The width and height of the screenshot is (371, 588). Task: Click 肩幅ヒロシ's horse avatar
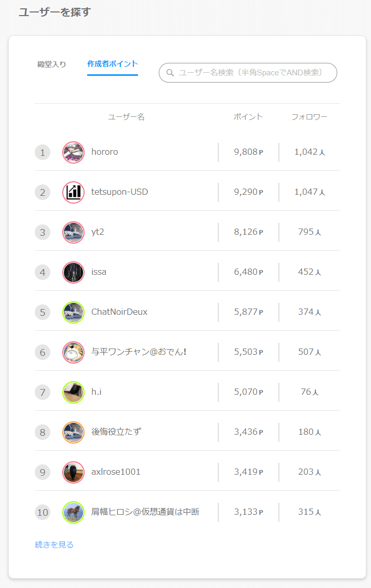tap(73, 512)
